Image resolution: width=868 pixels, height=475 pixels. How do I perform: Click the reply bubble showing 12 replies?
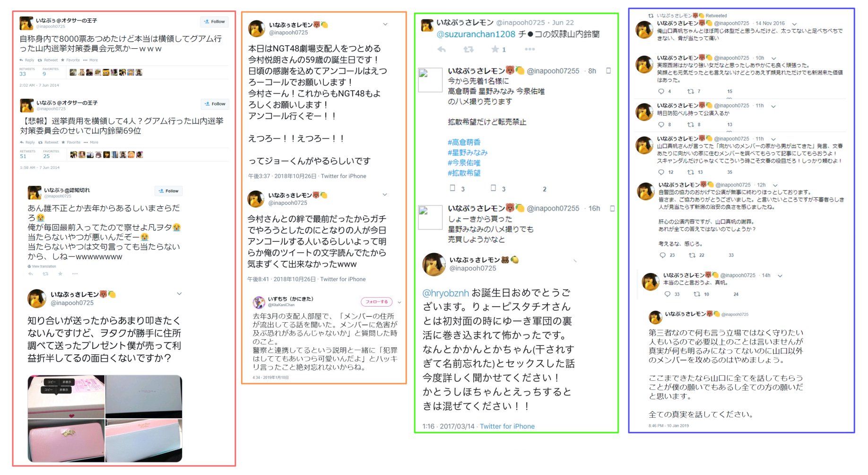(661, 172)
